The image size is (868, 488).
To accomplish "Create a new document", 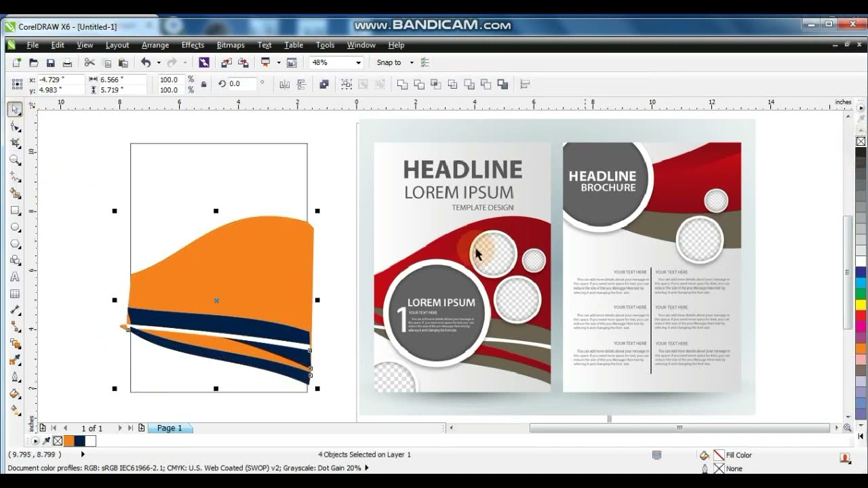I will tap(17, 62).
